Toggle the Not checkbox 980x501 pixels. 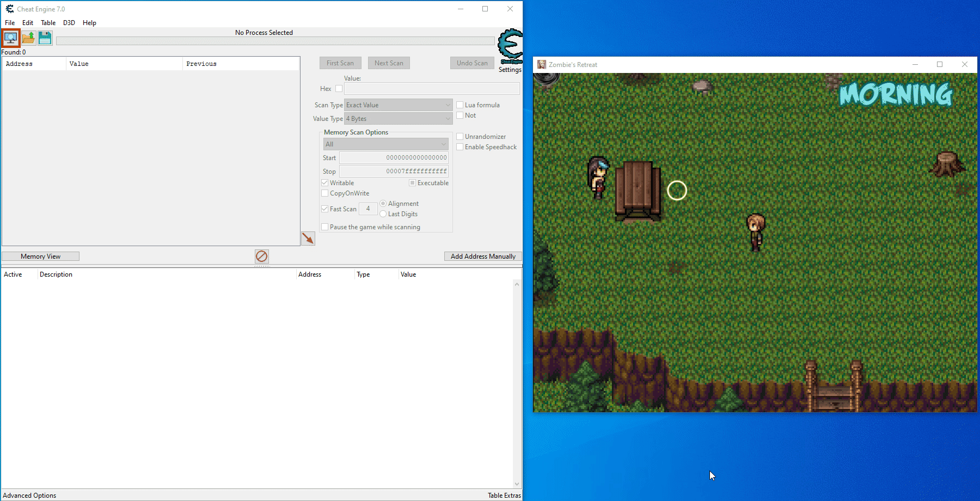point(460,115)
